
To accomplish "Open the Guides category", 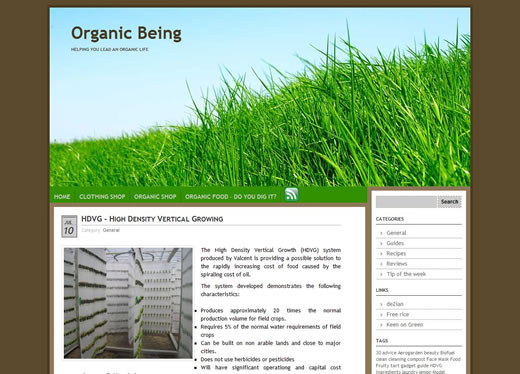I will 395,243.
